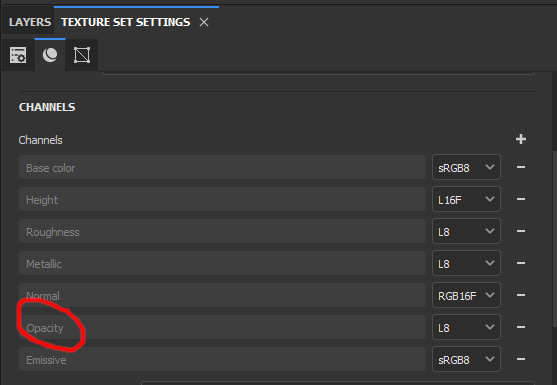Open the UV tile settings icon
The image size is (557, 385).
pos(82,55)
